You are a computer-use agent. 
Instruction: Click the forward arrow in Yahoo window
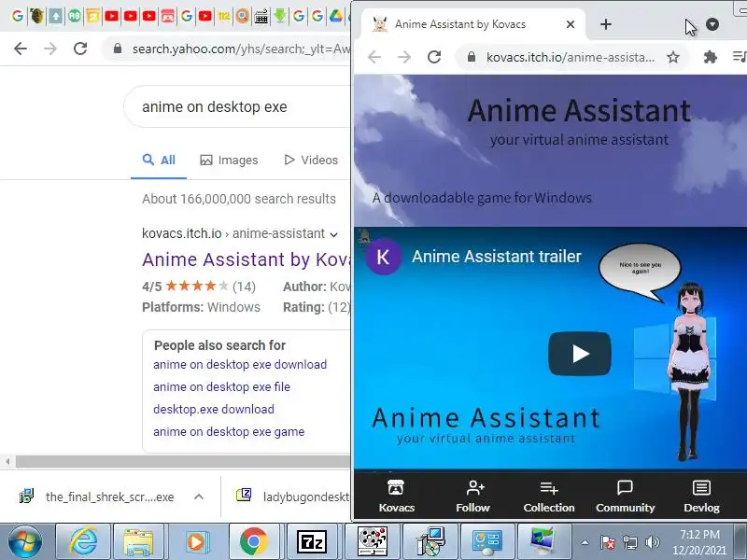[x=50, y=49]
